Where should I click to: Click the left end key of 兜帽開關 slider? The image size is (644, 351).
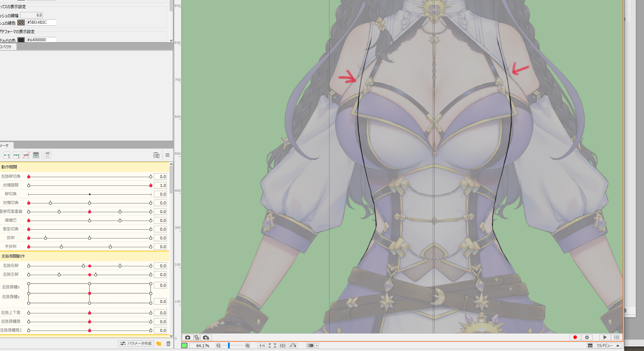(x=29, y=186)
